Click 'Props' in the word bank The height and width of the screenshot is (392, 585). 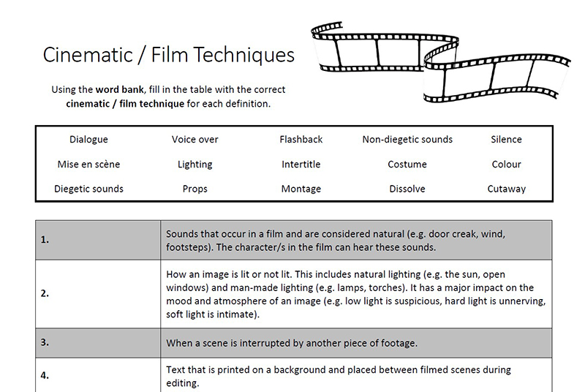(195, 189)
